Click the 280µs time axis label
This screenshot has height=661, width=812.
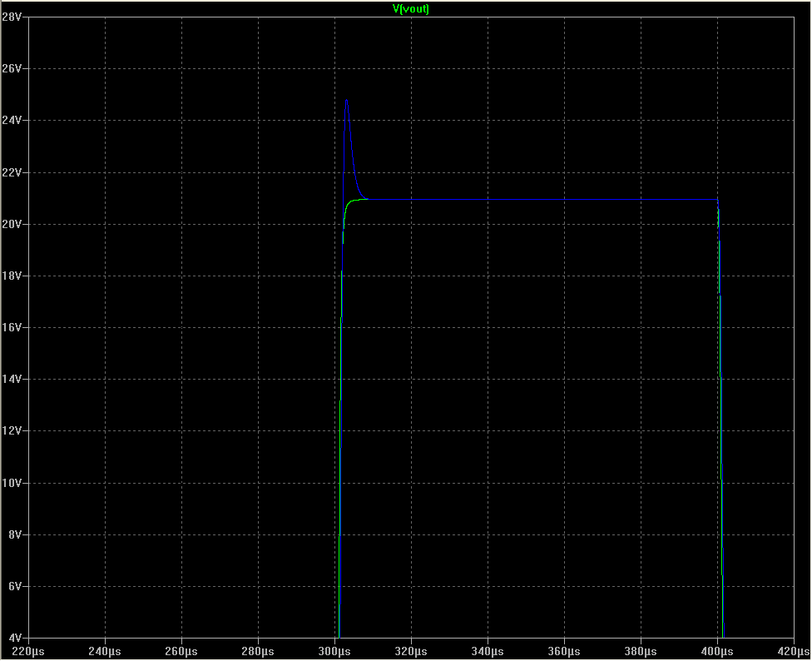pos(258,652)
